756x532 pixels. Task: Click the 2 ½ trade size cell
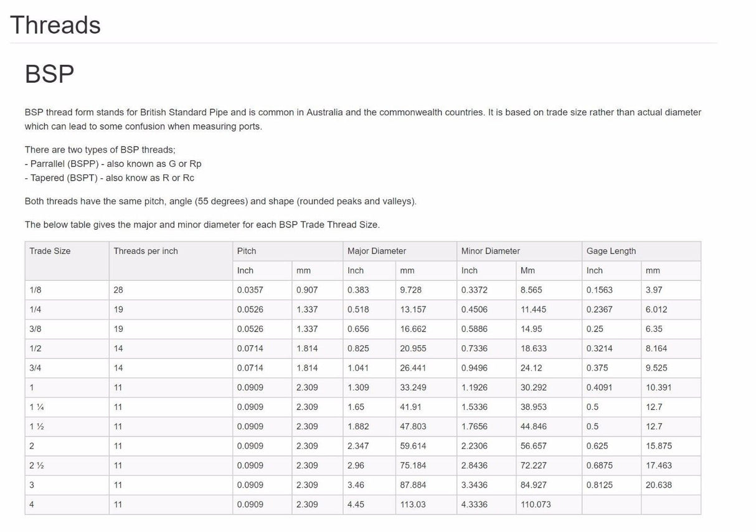(x=36, y=465)
